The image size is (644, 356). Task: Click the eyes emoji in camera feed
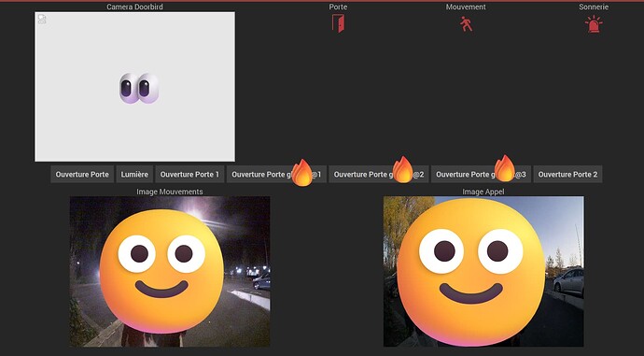point(139,88)
